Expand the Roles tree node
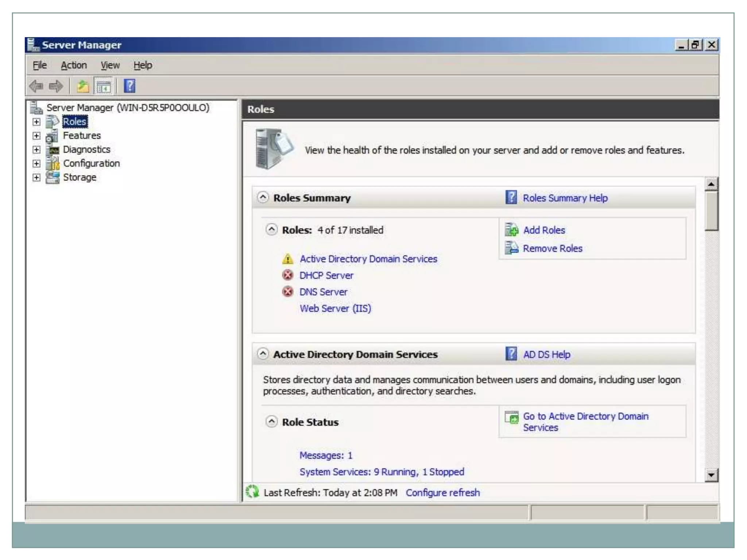This screenshot has height=560, width=747. pyautogui.click(x=36, y=122)
